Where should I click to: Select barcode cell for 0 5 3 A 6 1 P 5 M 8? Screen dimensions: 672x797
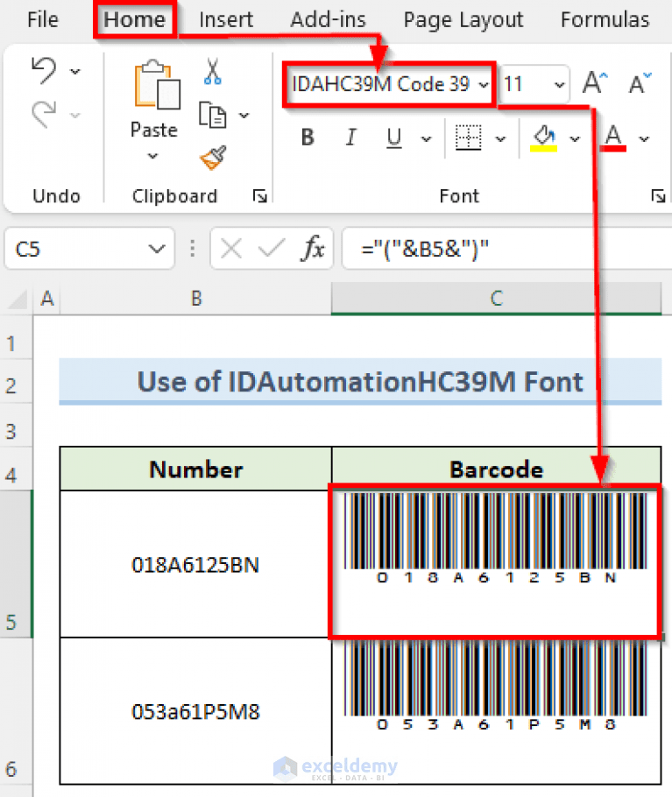[x=496, y=710]
